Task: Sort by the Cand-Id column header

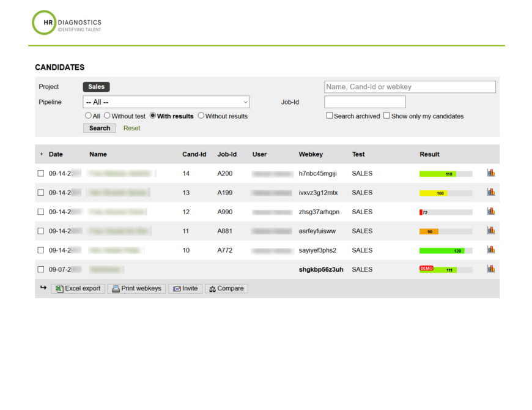Action: (194, 154)
